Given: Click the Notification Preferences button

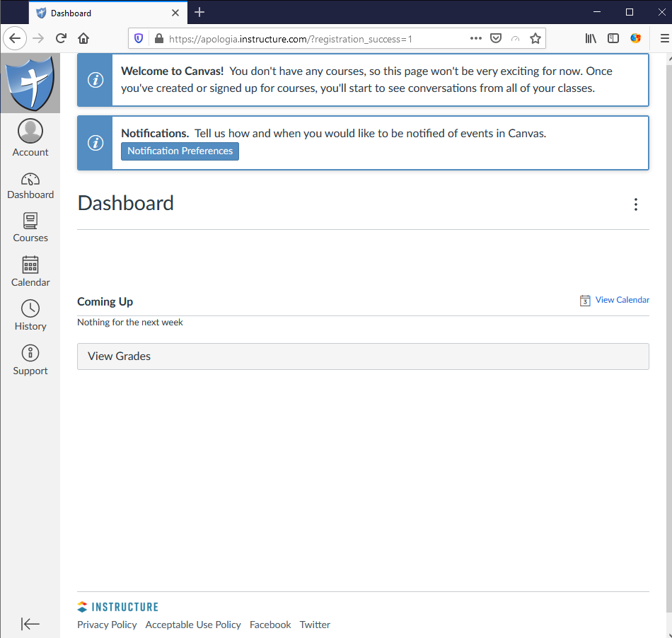Looking at the screenshot, I should pos(180,151).
